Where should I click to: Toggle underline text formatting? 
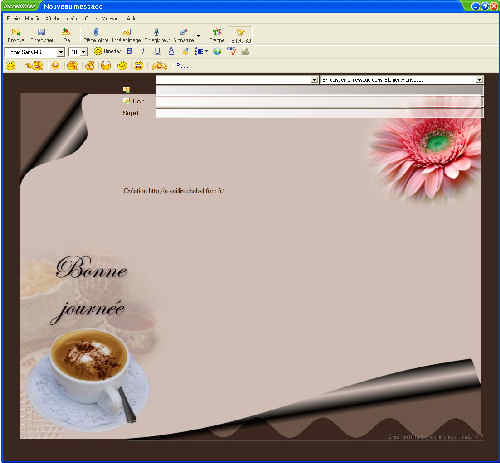(157, 51)
